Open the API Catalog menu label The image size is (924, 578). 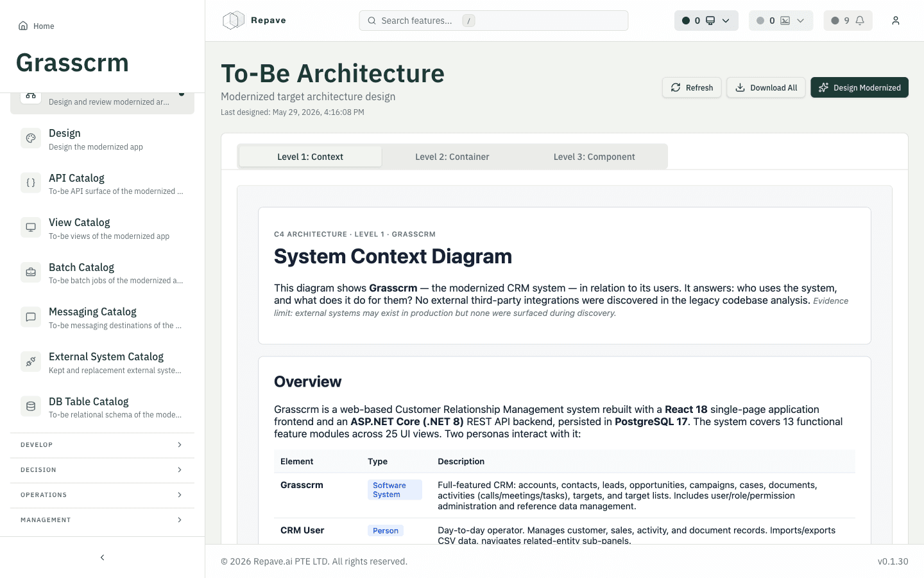(76, 178)
